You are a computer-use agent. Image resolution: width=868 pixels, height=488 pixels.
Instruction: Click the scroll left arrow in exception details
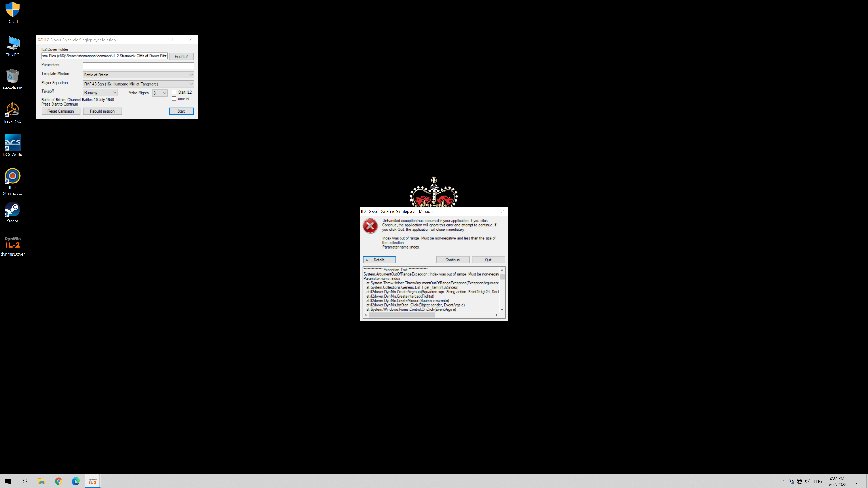click(366, 315)
